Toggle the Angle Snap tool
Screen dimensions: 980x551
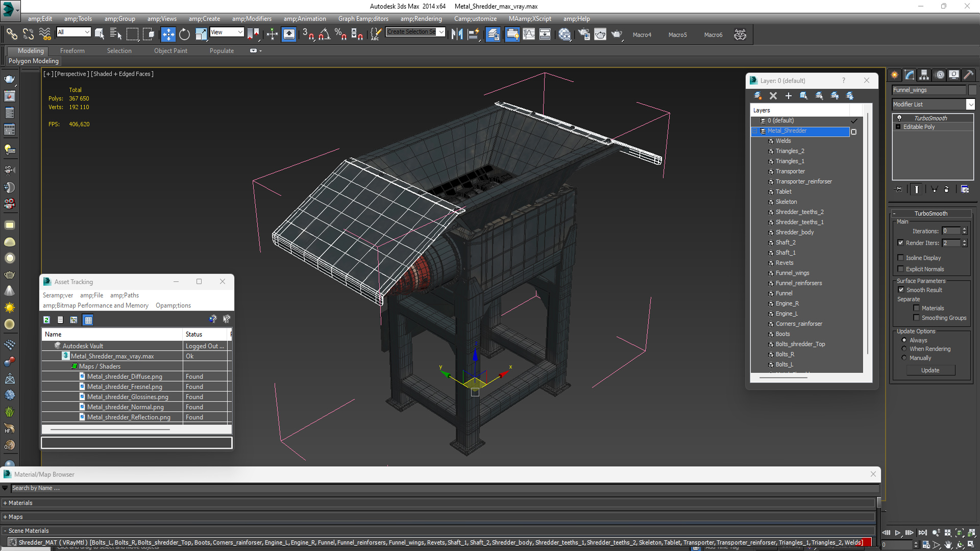(x=325, y=34)
